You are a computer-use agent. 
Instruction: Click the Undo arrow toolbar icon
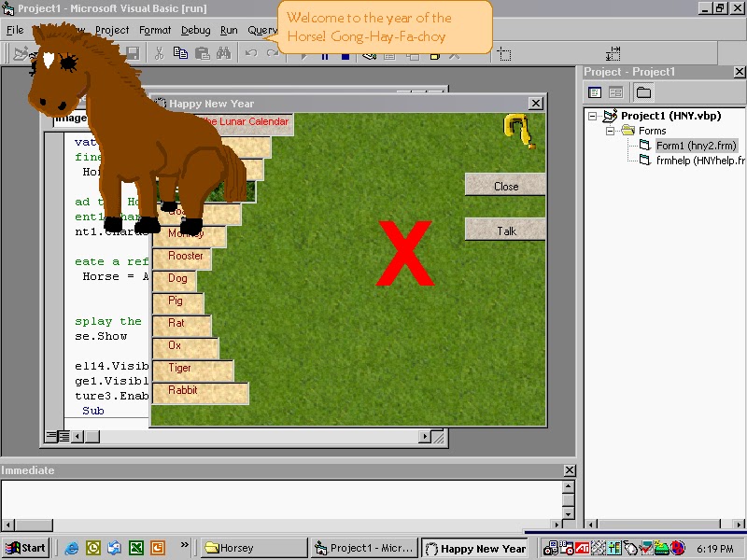pyautogui.click(x=251, y=53)
